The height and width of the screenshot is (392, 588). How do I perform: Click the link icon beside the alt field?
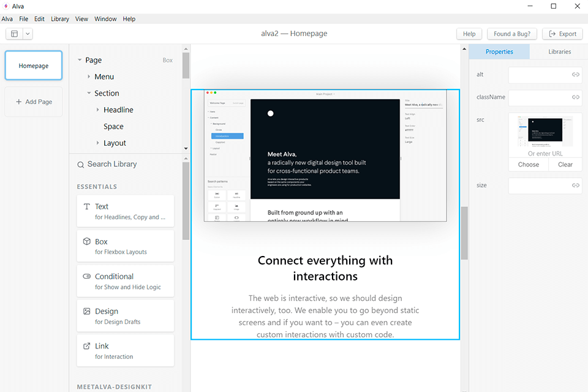point(575,74)
